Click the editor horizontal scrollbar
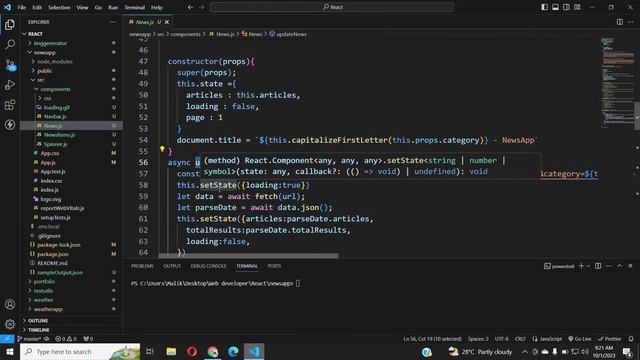640x360 pixels. pyautogui.click(x=248, y=256)
